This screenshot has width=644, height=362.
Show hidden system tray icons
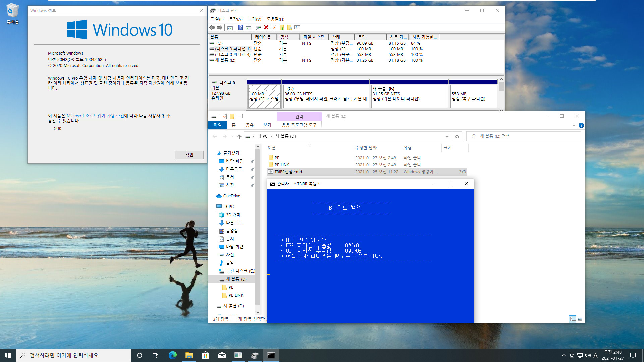click(x=563, y=355)
